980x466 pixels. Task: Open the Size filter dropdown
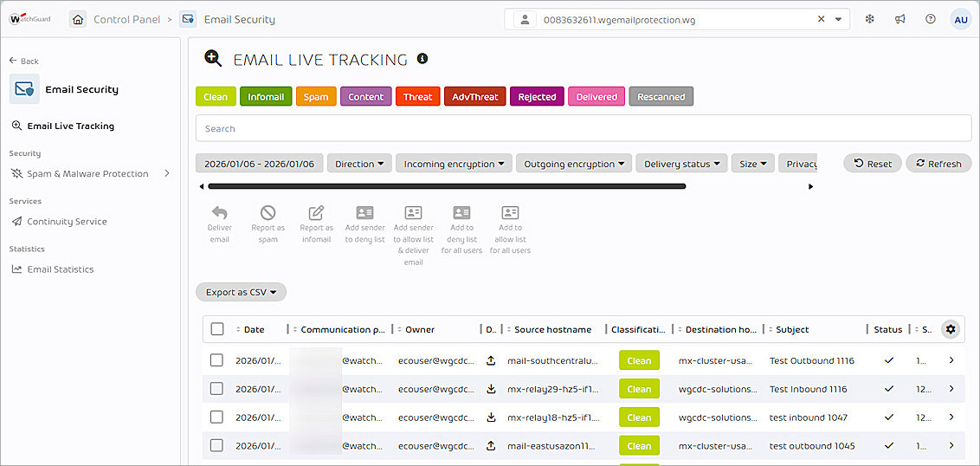click(753, 164)
